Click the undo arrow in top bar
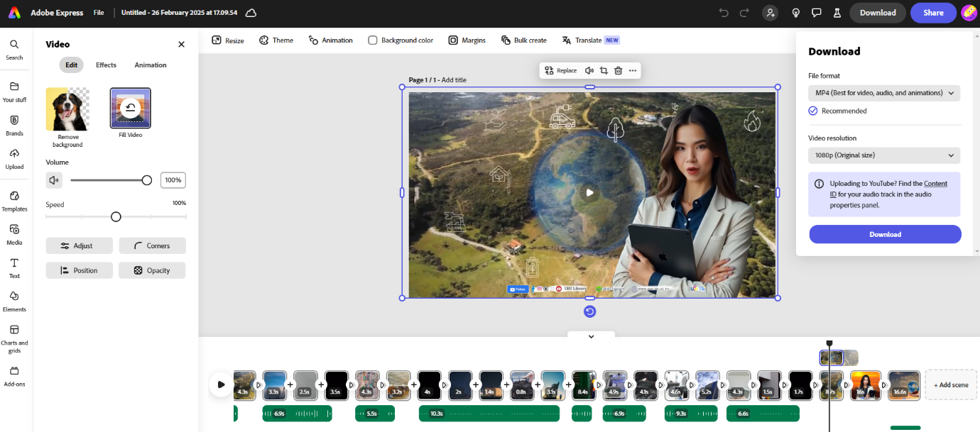The image size is (980, 432). click(x=724, y=13)
